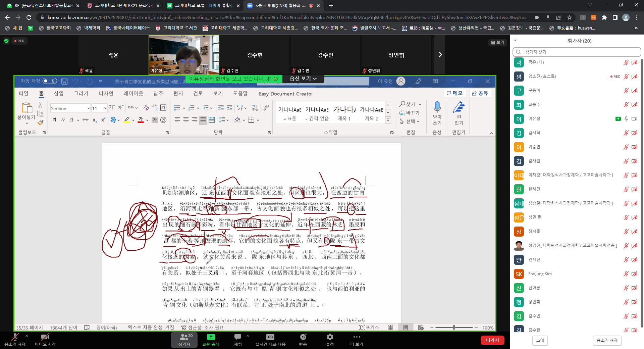This screenshot has height=349, width=644.
Task: Unmute the microphone in Zoom toolbar
Action: click(15, 337)
